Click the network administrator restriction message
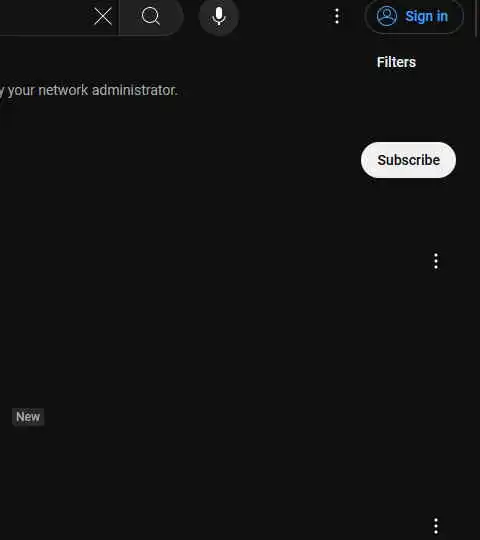 click(89, 90)
